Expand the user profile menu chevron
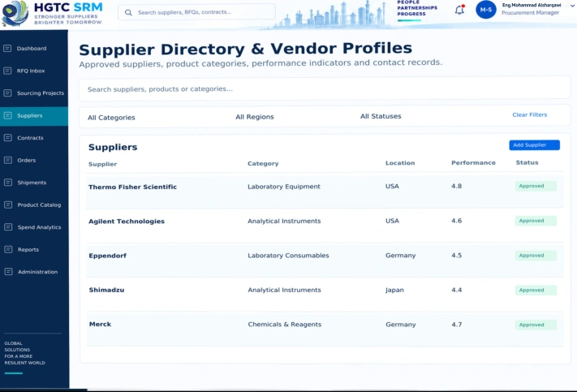Screen dimensions: 577x392 [x=572, y=6]
